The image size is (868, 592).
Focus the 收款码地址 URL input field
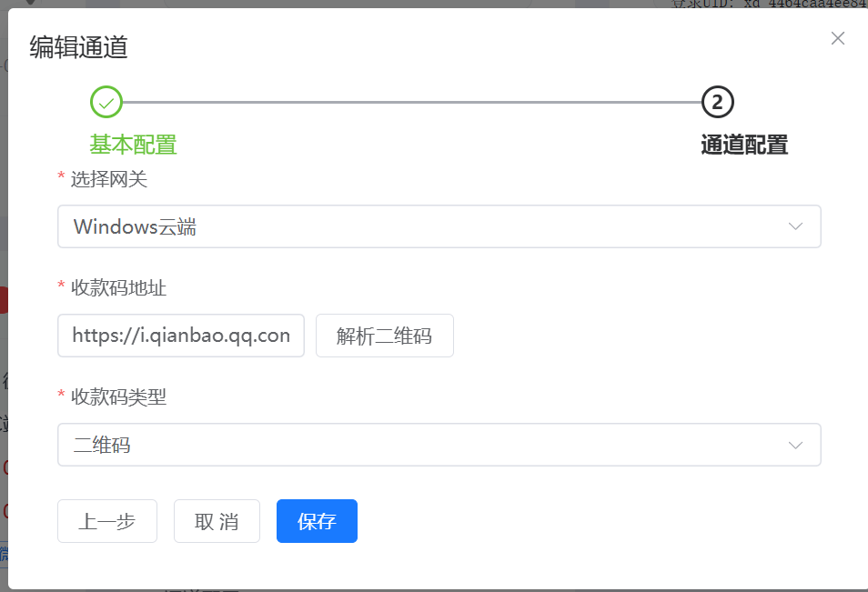tap(181, 336)
